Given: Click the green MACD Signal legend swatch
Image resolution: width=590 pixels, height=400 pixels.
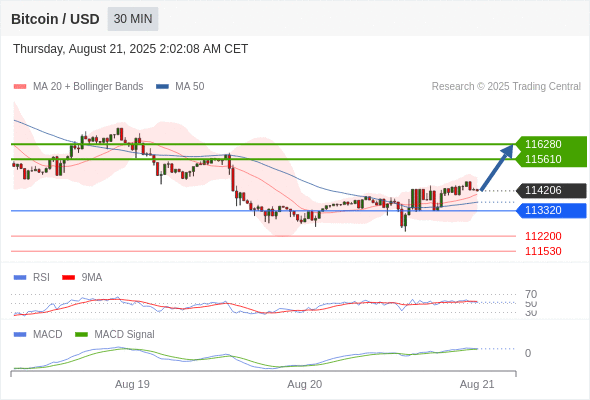Looking at the screenshot, I should coord(81,334).
